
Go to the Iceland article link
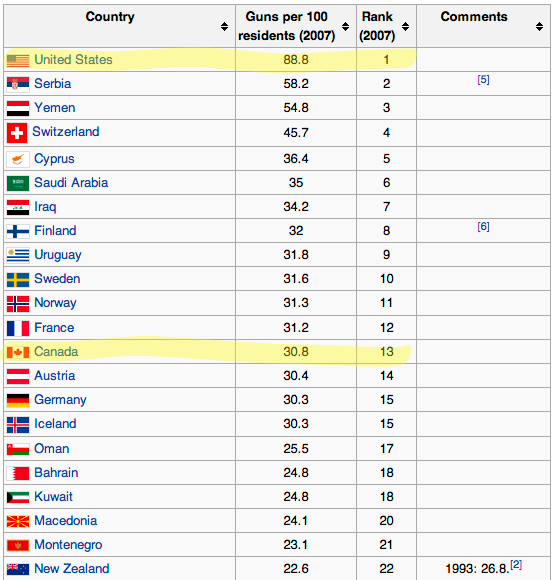(55, 424)
